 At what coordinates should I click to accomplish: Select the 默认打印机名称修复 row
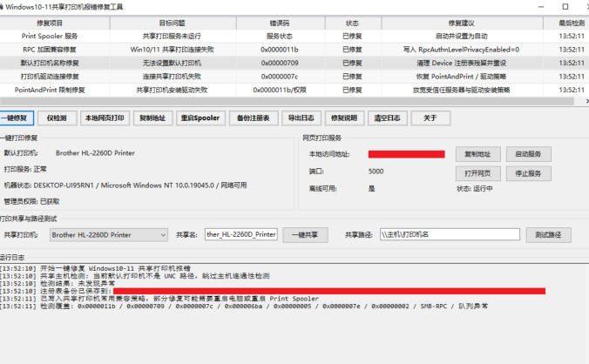click(x=294, y=63)
